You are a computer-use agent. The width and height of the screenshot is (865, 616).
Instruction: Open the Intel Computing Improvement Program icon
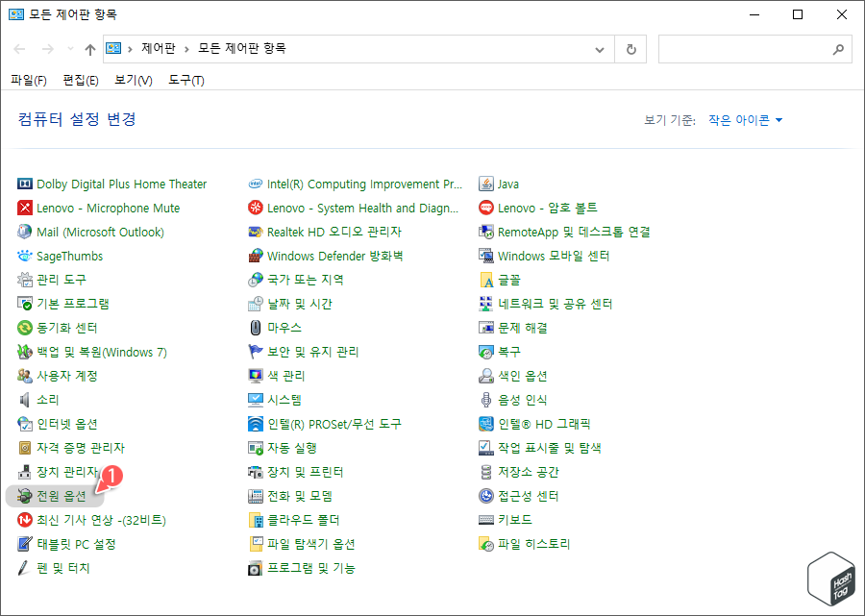256,184
